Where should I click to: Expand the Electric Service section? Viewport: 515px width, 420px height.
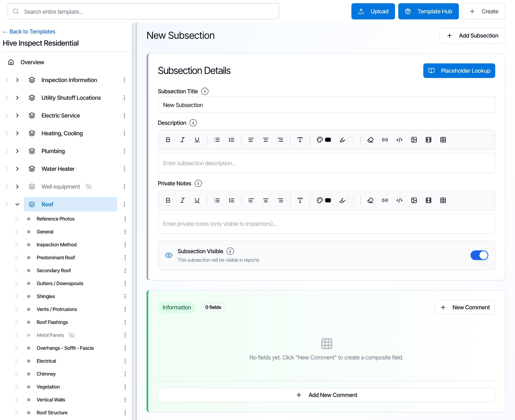[17, 116]
